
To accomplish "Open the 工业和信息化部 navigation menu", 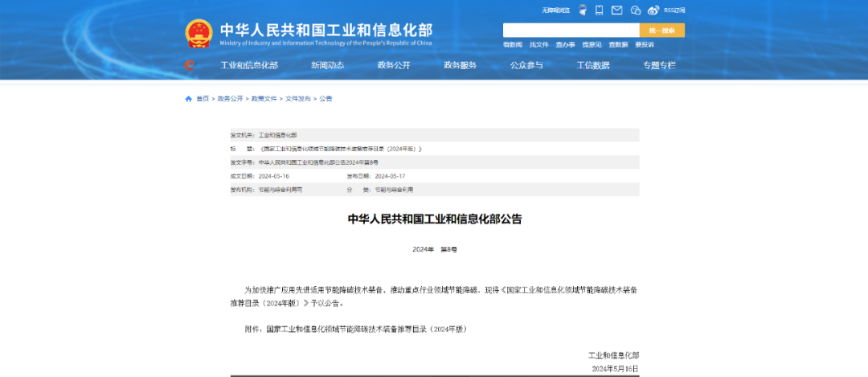I will coord(249,65).
